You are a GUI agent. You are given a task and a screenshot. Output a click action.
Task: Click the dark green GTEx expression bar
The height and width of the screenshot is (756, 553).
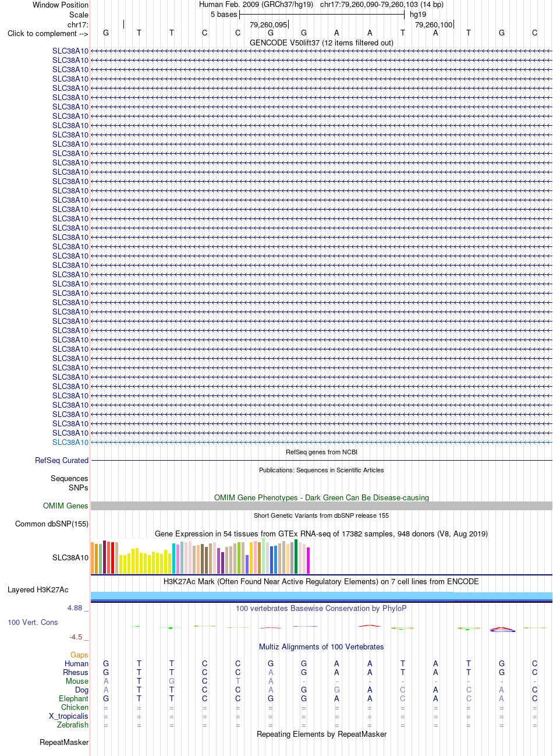[296, 556]
